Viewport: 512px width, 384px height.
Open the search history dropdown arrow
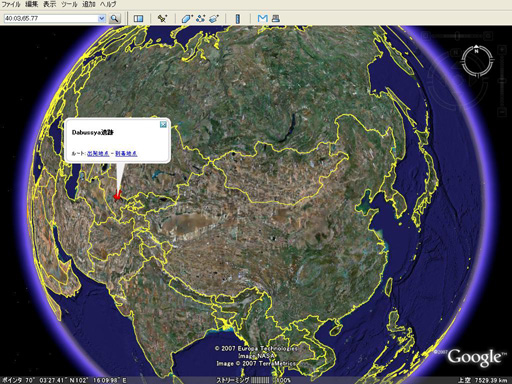tap(101, 18)
